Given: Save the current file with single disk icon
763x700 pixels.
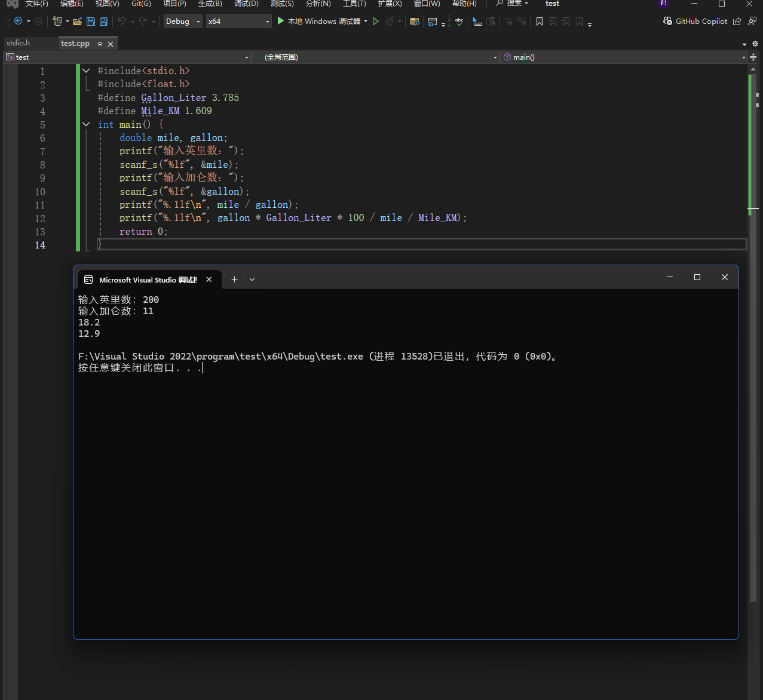Looking at the screenshot, I should click(x=91, y=21).
